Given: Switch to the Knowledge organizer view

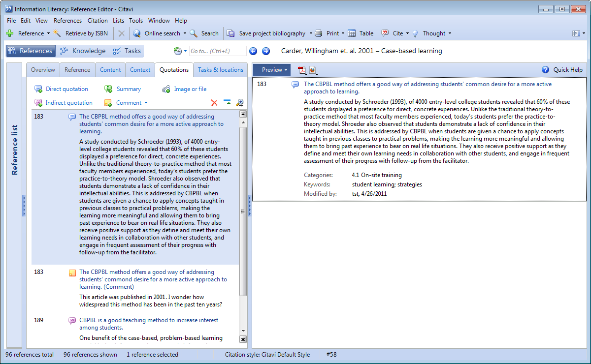Looking at the screenshot, I should tap(82, 51).
